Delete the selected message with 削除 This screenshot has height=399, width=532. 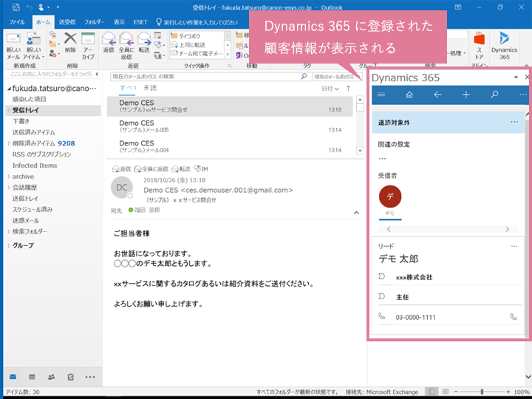tap(71, 42)
